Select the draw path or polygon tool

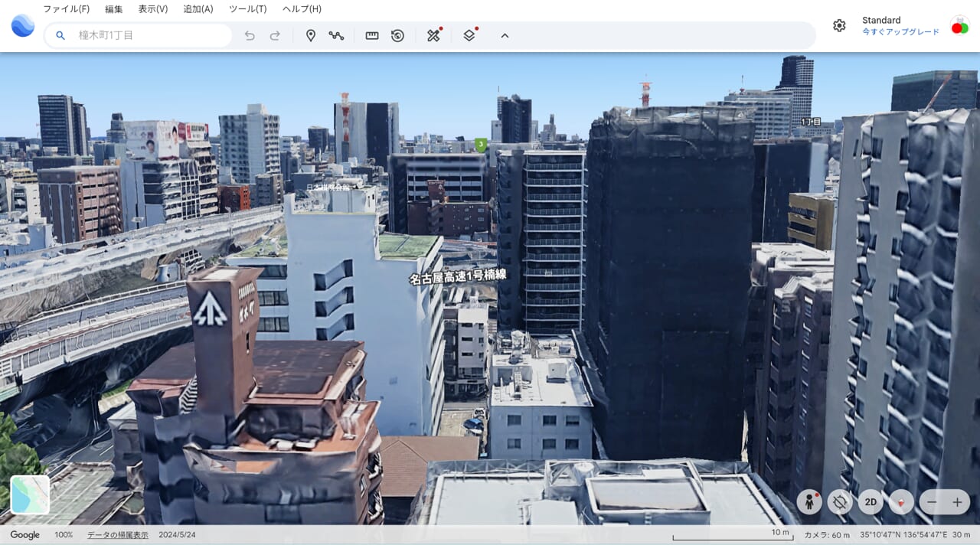pyautogui.click(x=336, y=35)
